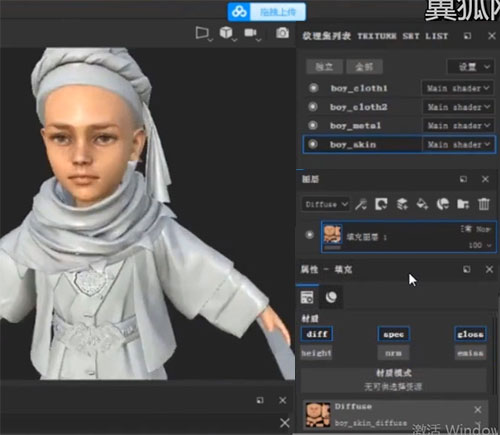Viewport: 500px width, 435px height.
Task: Open Main shader dropdown for boy_cloth2
Action: pyautogui.click(x=458, y=107)
